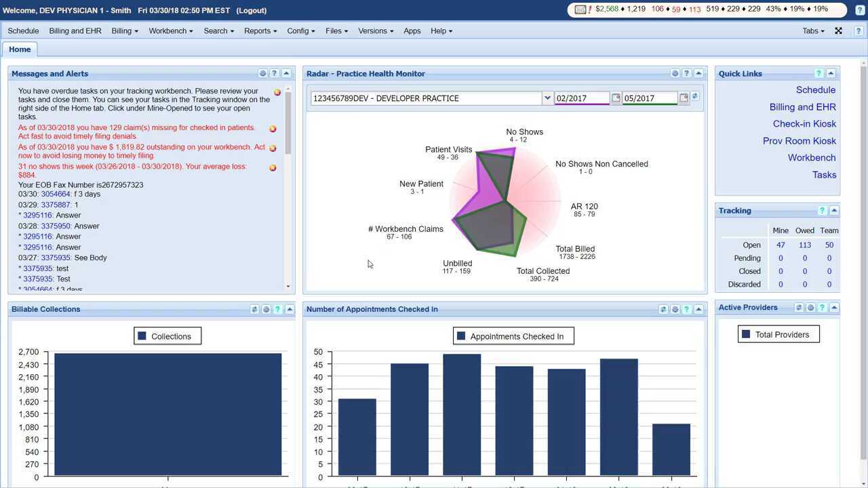
Task: Open the Workbench menu in the menu bar
Action: [171, 31]
